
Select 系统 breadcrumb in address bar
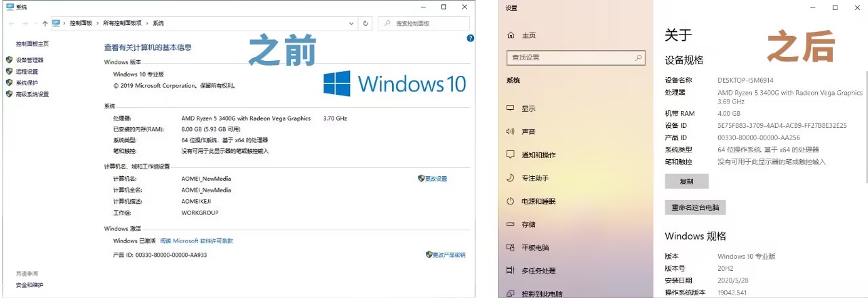(158, 23)
